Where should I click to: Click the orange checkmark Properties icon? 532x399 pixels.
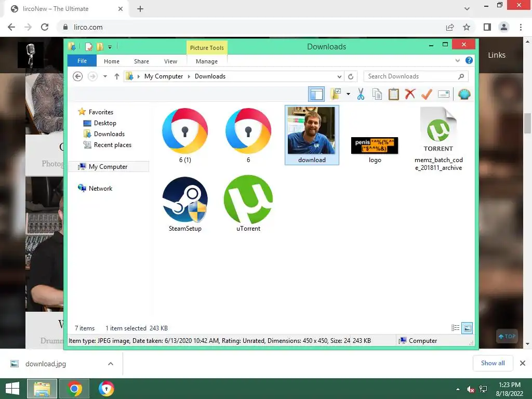[427, 95]
